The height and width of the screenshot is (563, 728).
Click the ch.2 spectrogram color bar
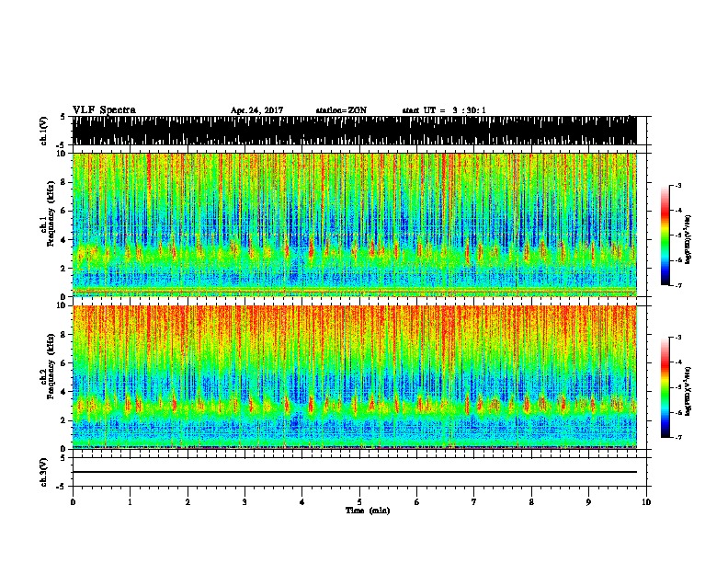[x=665, y=387]
